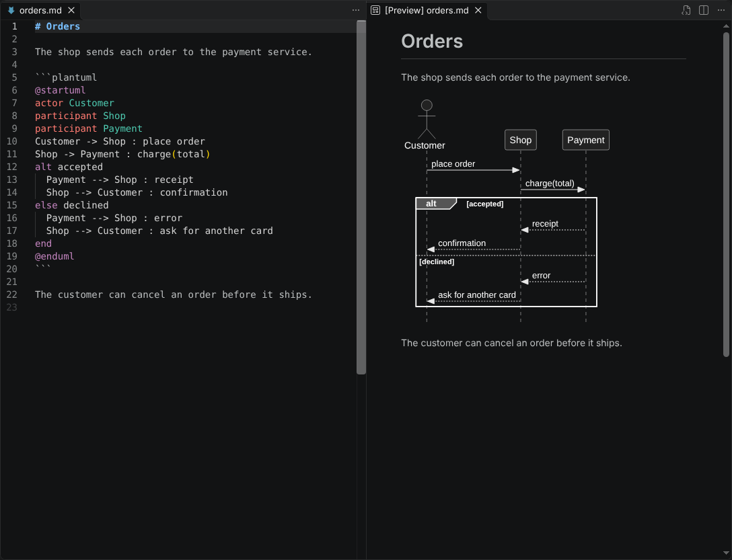Click the 'ask for another card' code line
732x560 pixels.
click(159, 231)
